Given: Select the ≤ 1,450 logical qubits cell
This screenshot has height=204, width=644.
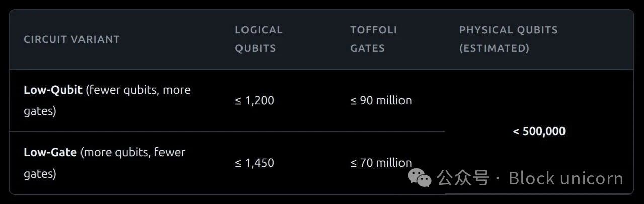Looking at the screenshot, I should 255,163.
